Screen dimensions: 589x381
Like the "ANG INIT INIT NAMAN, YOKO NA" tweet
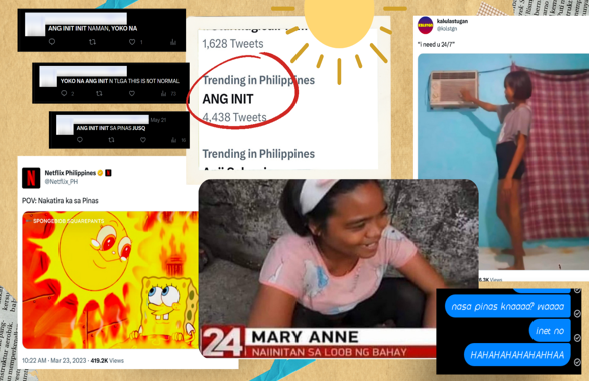point(132,42)
